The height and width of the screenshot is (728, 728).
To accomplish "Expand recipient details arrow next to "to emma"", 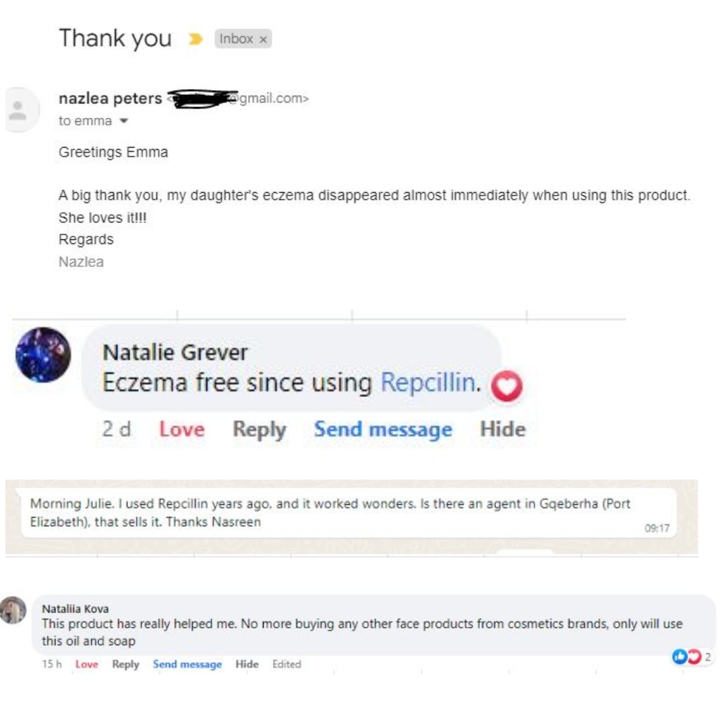I will pyautogui.click(x=123, y=121).
